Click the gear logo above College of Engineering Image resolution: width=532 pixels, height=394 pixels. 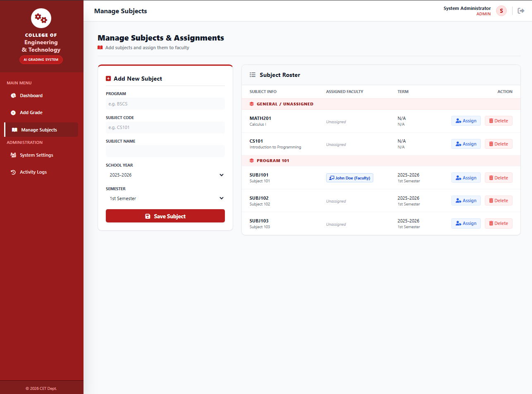coord(41,18)
